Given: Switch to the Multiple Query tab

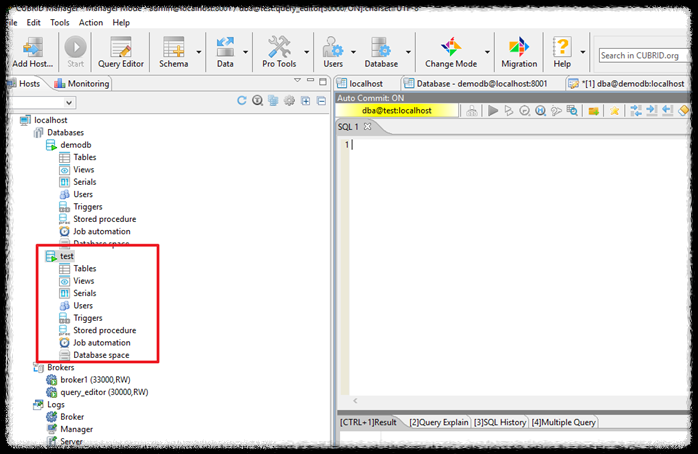Looking at the screenshot, I should click(x=564, y=422).
